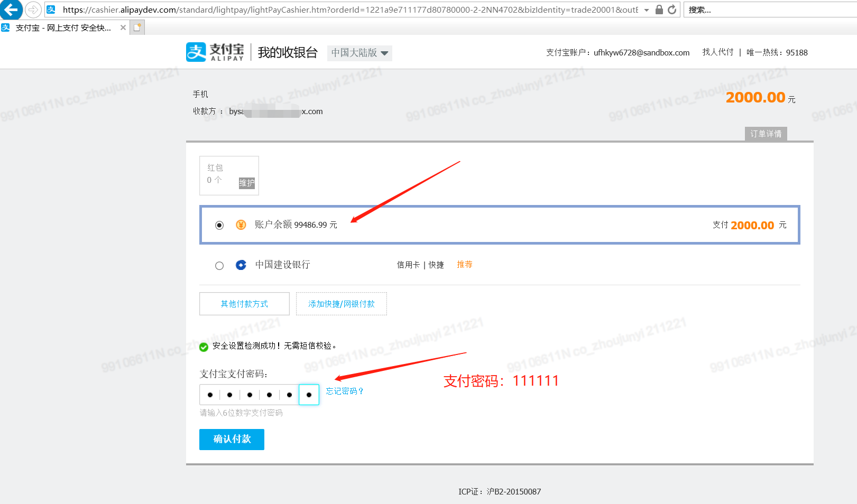Select the 支付宝 - 网上支付 browser tab
857x504 pixels.
tap(63, 27)
